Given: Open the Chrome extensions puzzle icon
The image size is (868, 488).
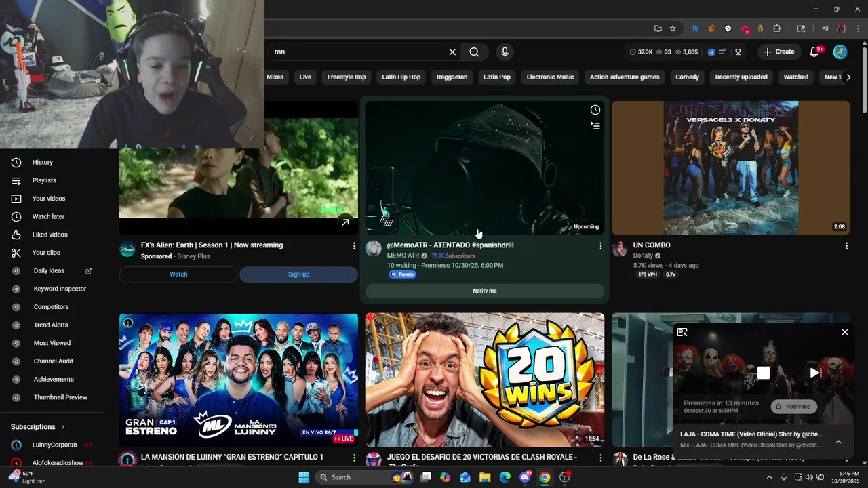Looking at the screenshot, I should click(x=777, y=28).
